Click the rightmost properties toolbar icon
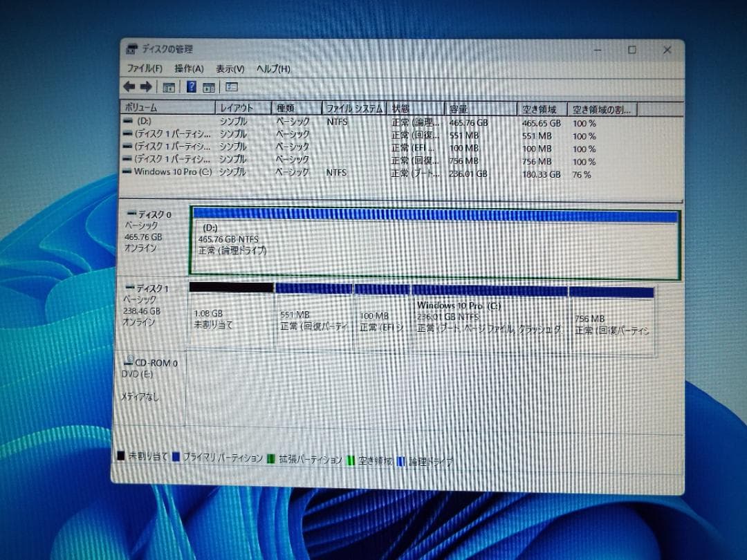 [230, 86]
